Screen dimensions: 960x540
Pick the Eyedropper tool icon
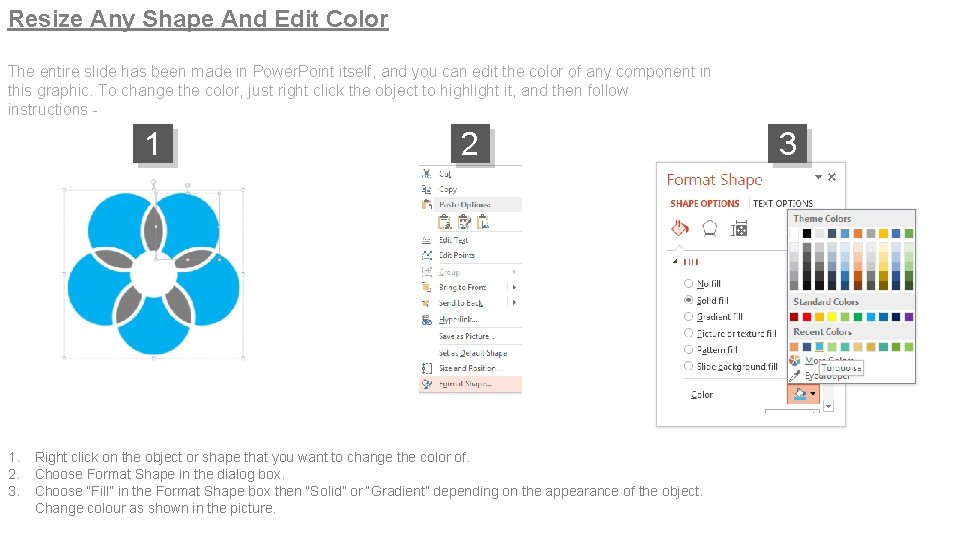[795, 375]
